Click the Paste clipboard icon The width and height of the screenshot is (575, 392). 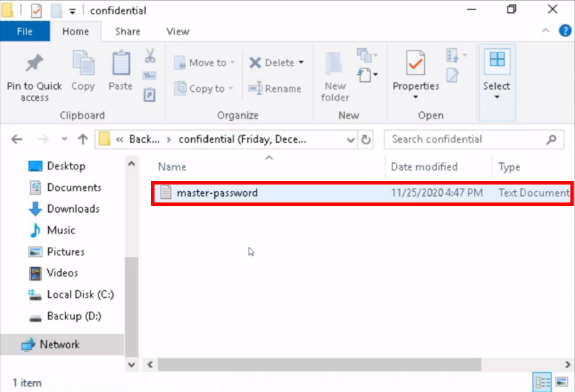pyautogui.click(x=121, y=63)
